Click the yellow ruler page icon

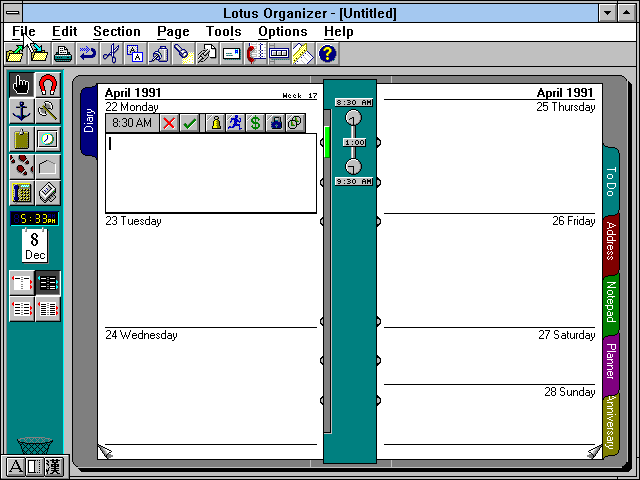tap(303, 54)
